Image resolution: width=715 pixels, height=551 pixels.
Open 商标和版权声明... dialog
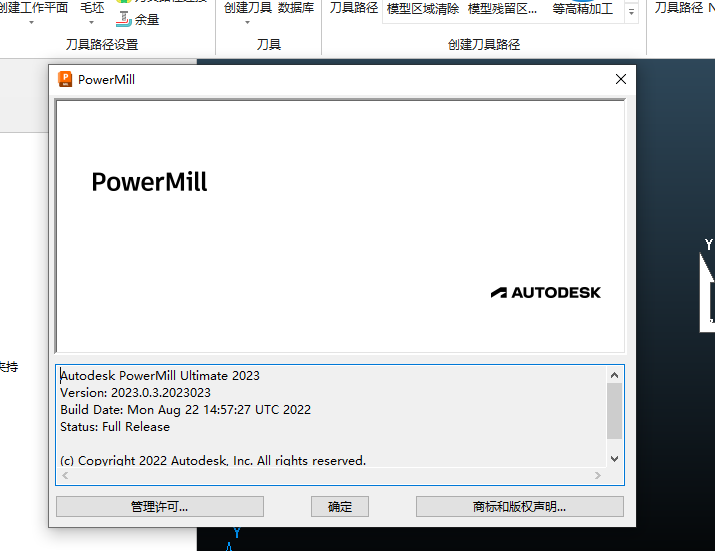[519, 506]
